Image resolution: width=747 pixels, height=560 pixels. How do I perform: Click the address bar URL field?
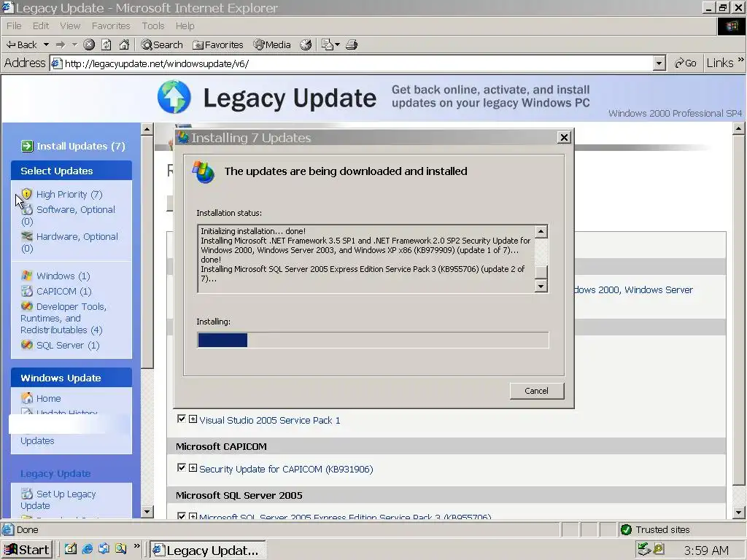click(352, 63)
